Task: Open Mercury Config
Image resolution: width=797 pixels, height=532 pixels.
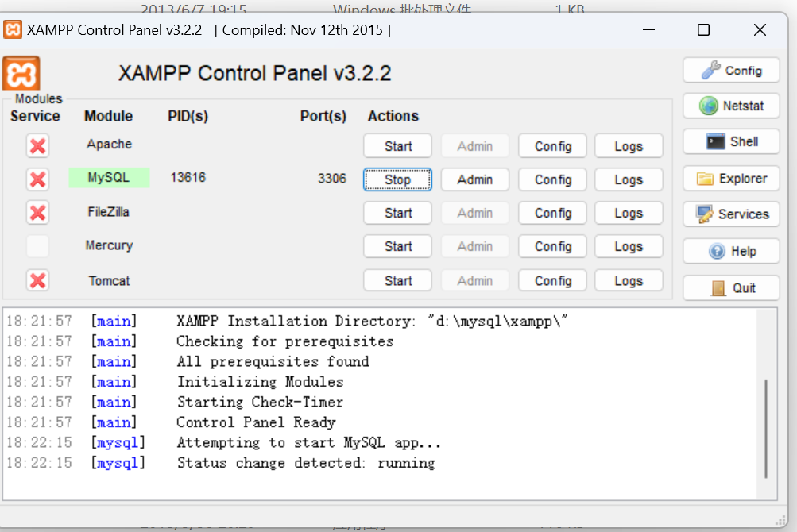Action: pyautogui.click(x=552, y=246)
